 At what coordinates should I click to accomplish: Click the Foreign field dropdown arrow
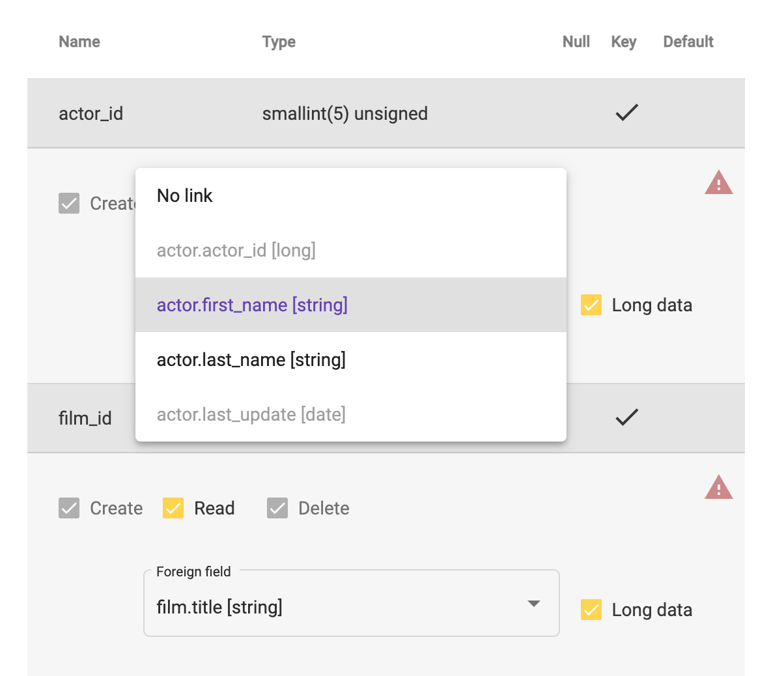click(x=534, y=604)
